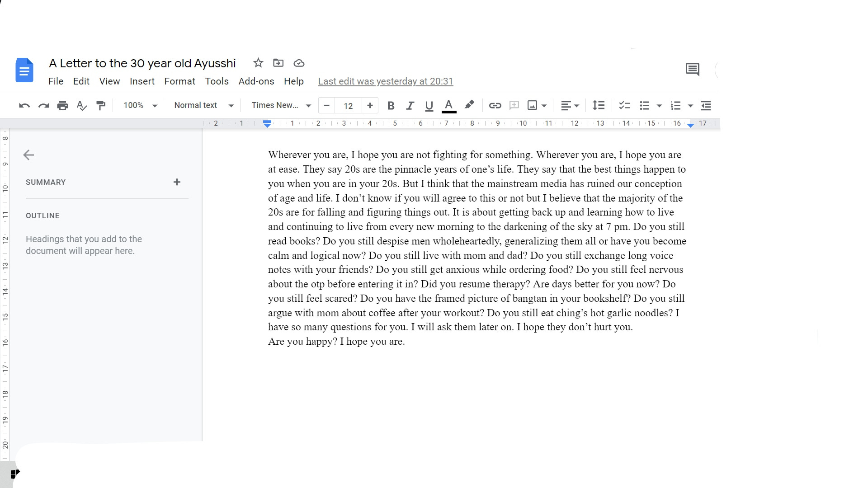Activate the Paint format roller

click(x=101, y=106)
